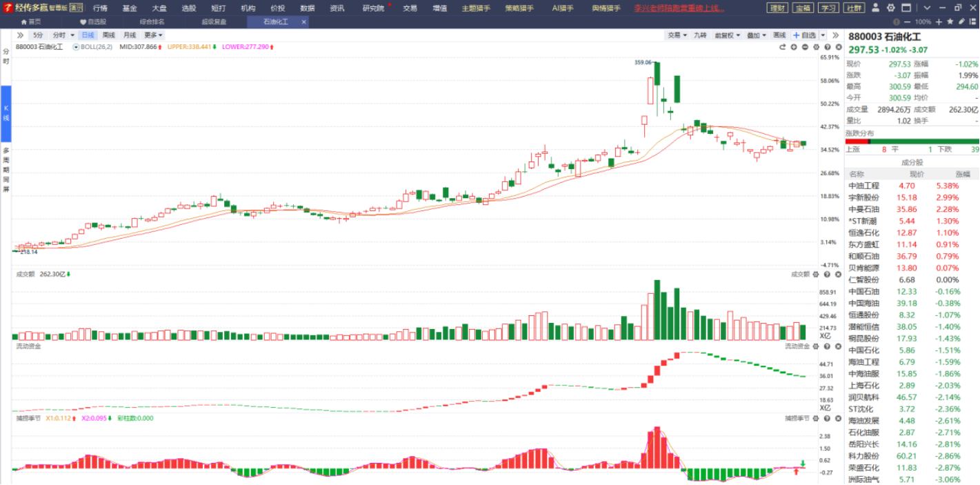This screenshot has width=980, height=485.
Task: Zoom out chart with the circled minus icon
Action: pos(805,47)
